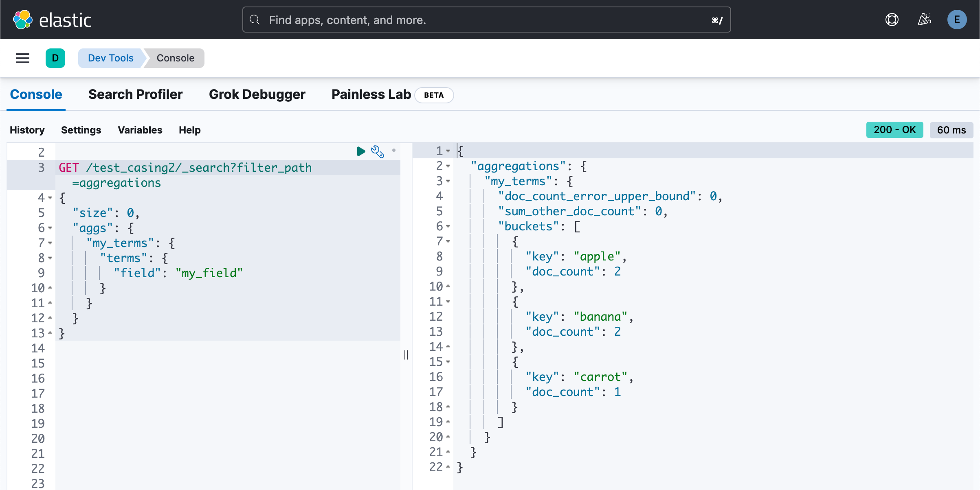Collapse response aggregations object at line 2
The image size is (980, 490).
(x=448, y=166)
